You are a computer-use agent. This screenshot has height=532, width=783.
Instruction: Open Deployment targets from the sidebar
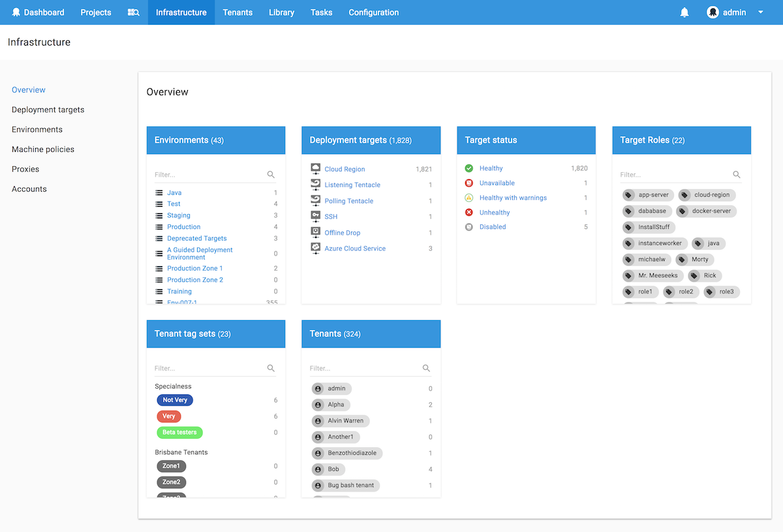tap(48, 110)
